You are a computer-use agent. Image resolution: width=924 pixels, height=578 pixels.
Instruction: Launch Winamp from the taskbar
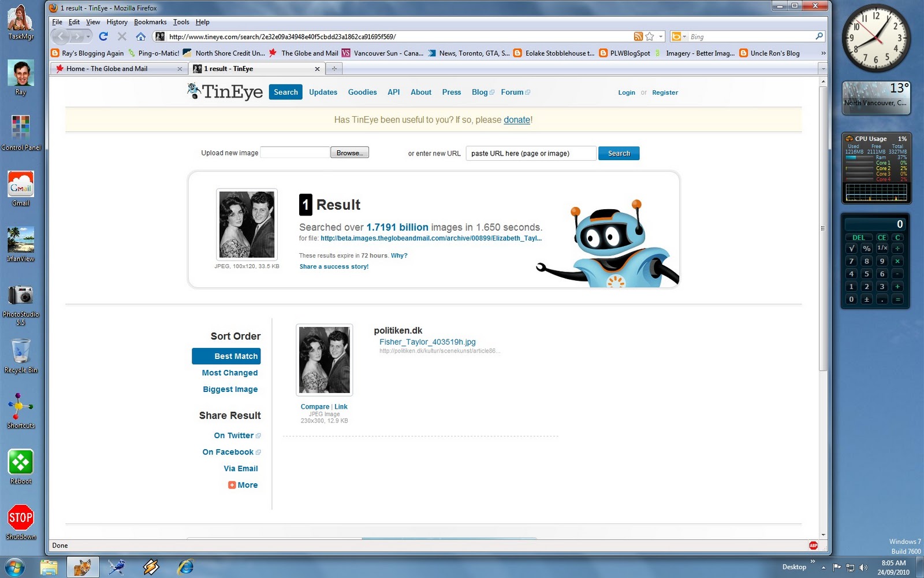click(x=151, y=568)
